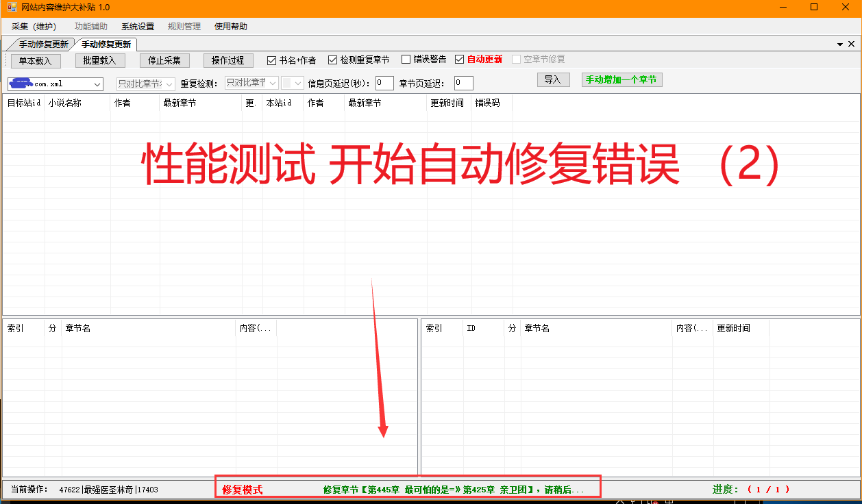
Task: Click the 操作过程 button
Action: [228, 60]
